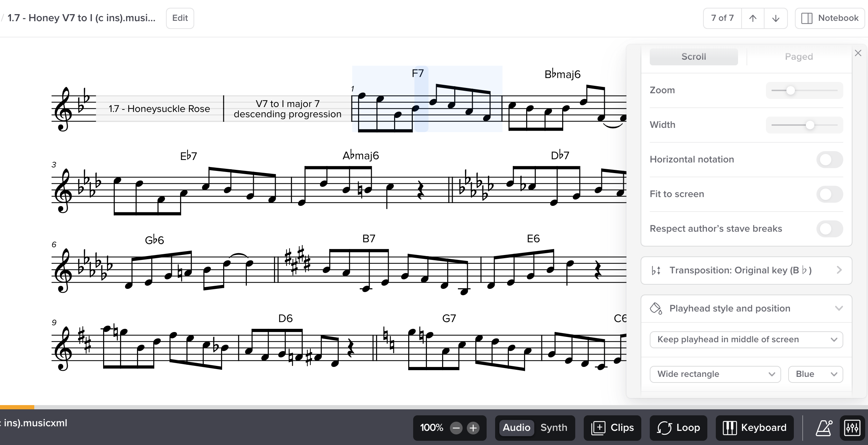This screenshot has width=868, height=445.
Task: Select the Synth playback mode
Action: click(x=554, y=428)
